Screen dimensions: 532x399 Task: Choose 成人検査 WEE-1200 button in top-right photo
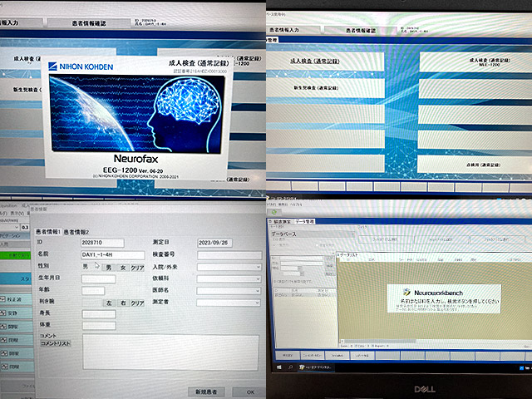tap(475, 62)
